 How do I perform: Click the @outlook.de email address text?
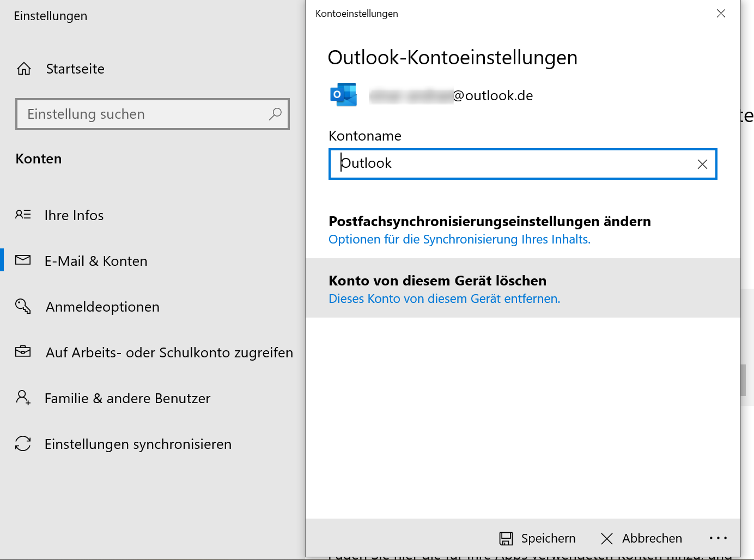[x=493, y=95]
